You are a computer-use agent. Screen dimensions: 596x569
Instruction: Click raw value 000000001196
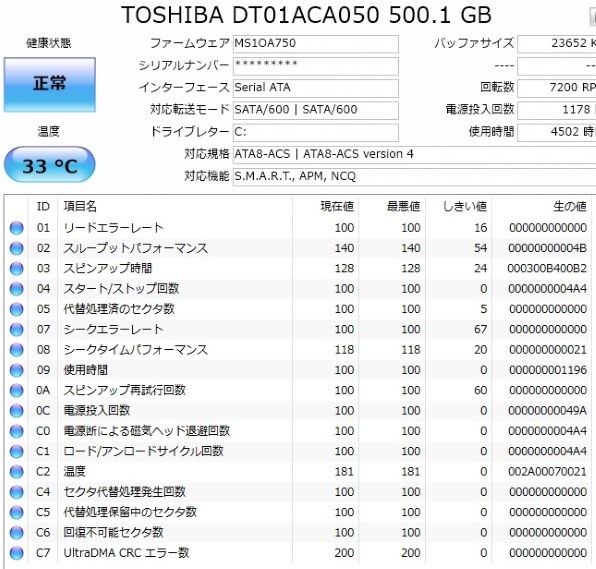coord(548,370)
